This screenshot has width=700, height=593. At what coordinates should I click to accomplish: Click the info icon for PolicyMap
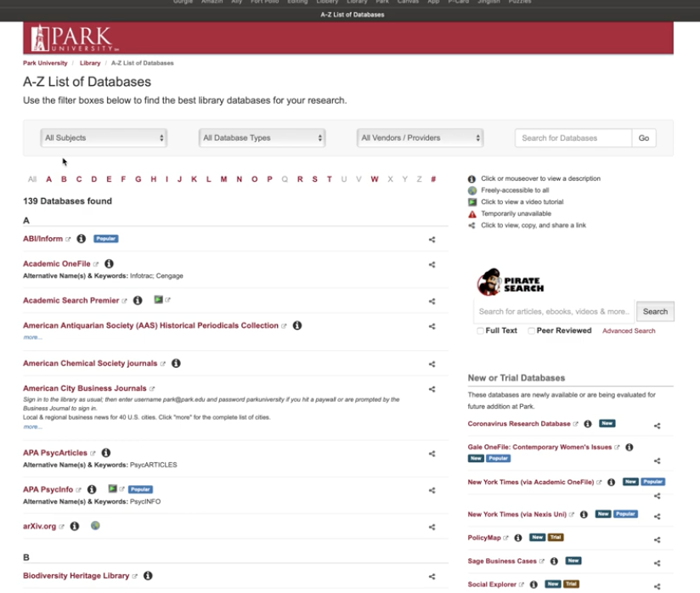[518, 538]
